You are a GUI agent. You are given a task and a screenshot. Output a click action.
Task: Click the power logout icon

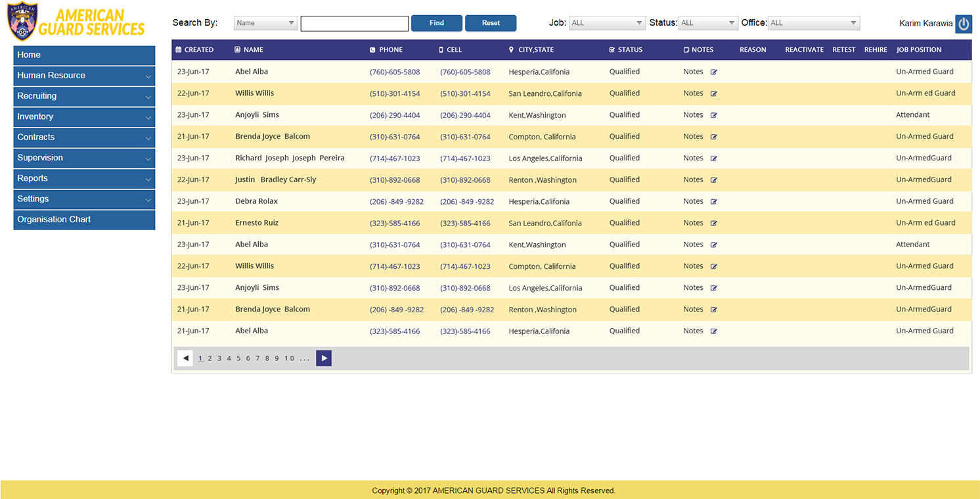point(963,24)
